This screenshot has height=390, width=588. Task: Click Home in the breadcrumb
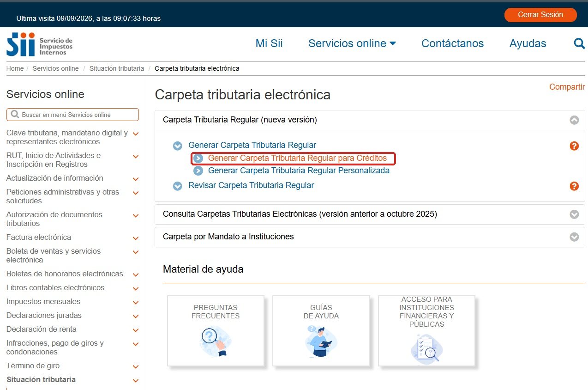(15, 68)
